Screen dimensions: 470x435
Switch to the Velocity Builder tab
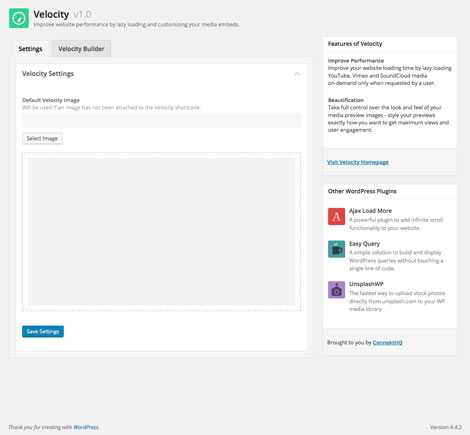pyautogui.click(x=81, y=49)
